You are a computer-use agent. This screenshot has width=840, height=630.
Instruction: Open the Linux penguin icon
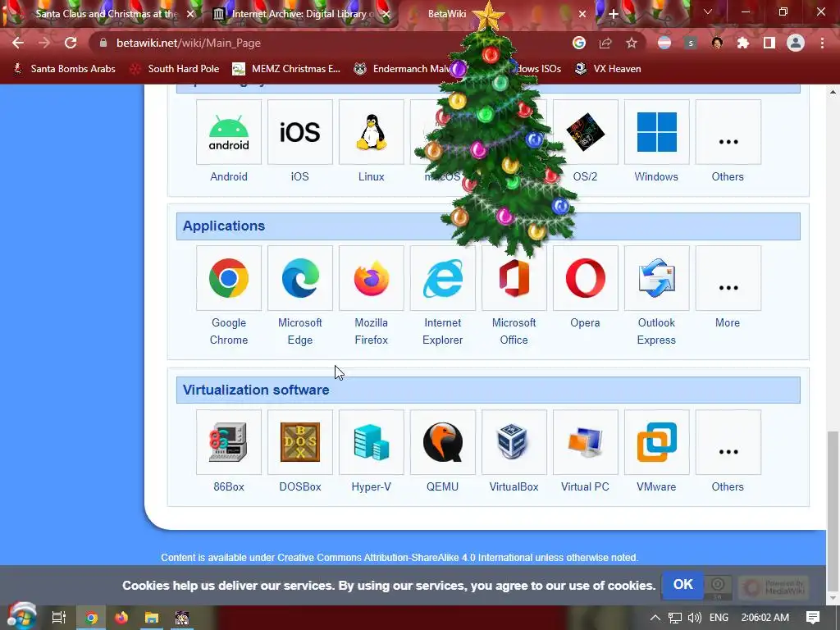pos(372,132)
